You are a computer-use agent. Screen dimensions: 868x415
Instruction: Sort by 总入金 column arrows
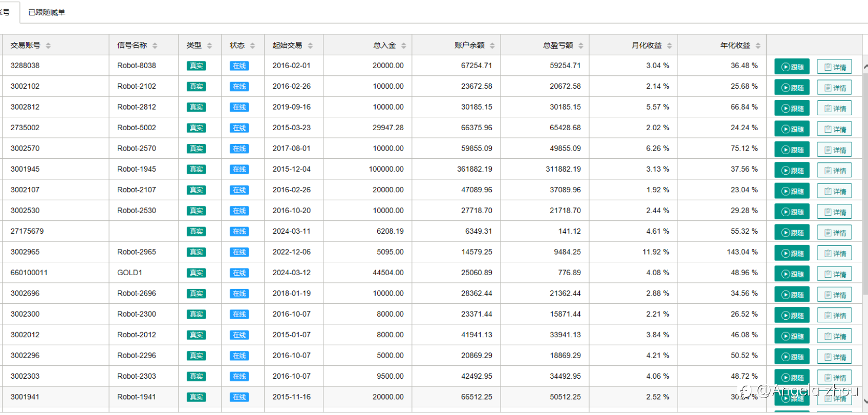tap(403, 46)
